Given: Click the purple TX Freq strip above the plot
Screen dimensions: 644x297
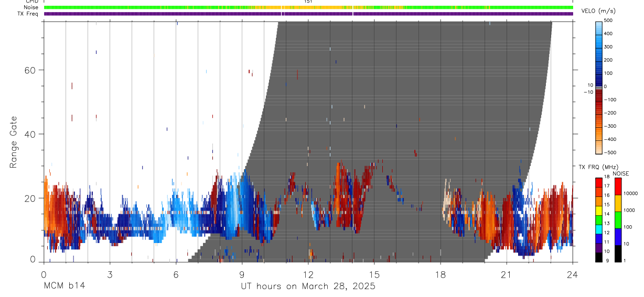Looking at the screenshot, I should (308, 14).
